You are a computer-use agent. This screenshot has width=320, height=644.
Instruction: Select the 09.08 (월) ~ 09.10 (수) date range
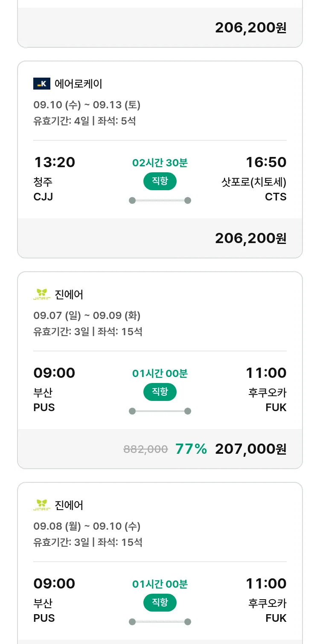point(87,526)
